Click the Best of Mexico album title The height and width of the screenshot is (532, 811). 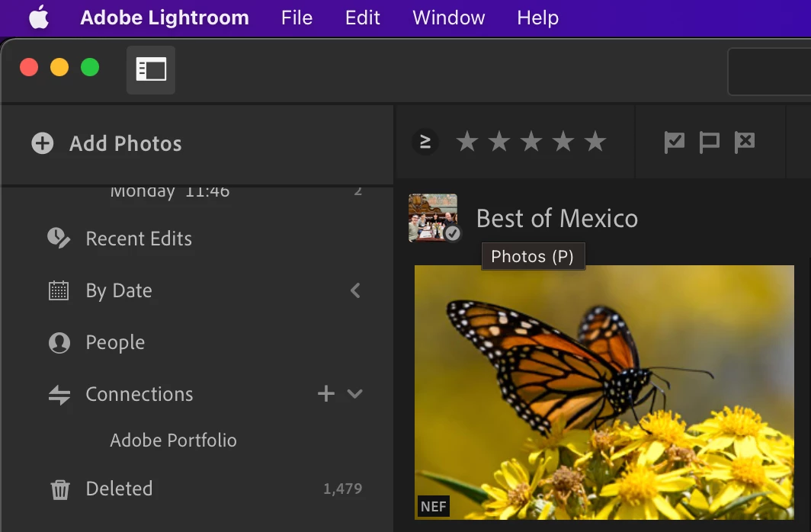pos(557,218)
